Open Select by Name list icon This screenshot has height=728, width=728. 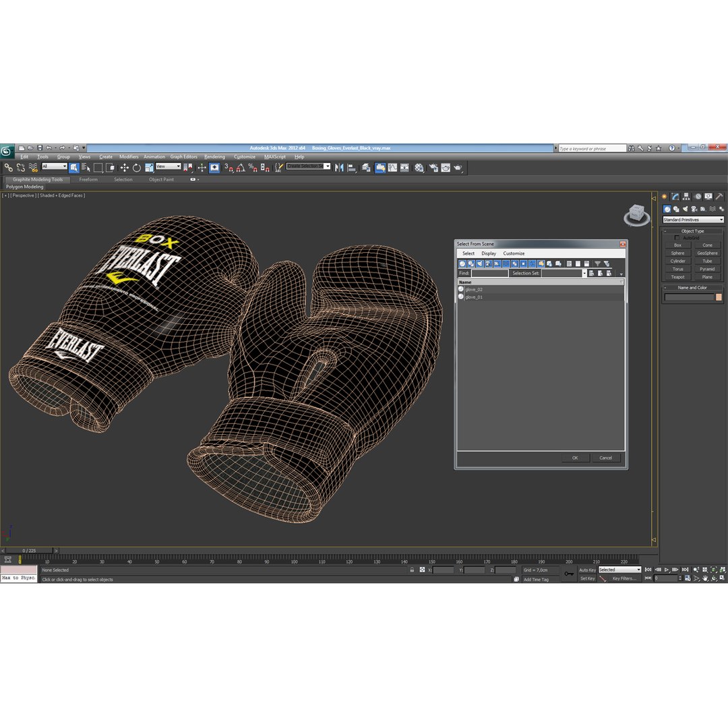86,168
